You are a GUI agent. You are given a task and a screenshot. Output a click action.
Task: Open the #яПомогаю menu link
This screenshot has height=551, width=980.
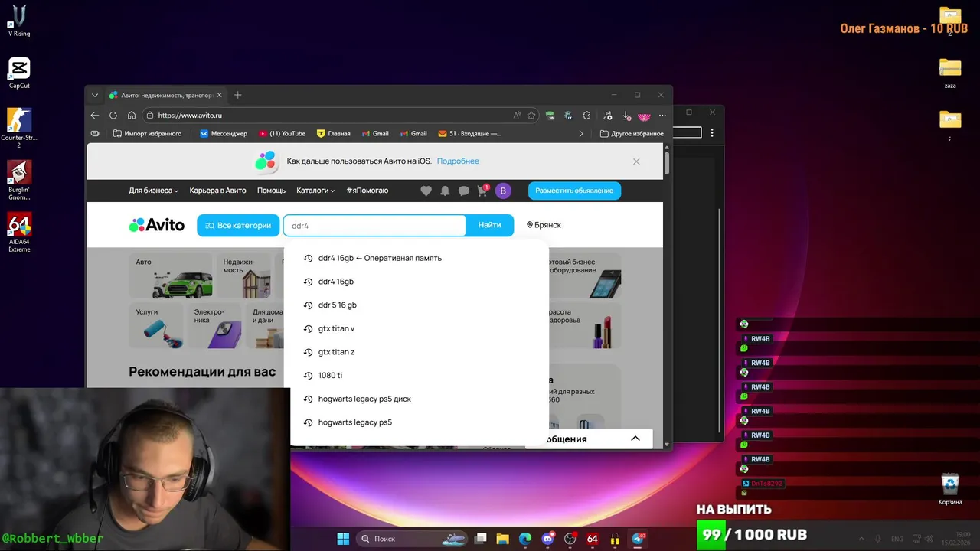point(367,191)
